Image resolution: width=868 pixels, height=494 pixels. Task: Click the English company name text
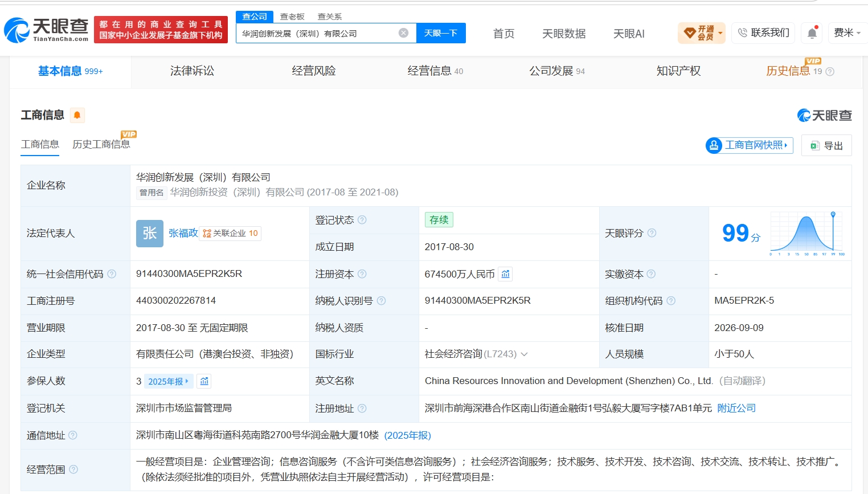569,381
